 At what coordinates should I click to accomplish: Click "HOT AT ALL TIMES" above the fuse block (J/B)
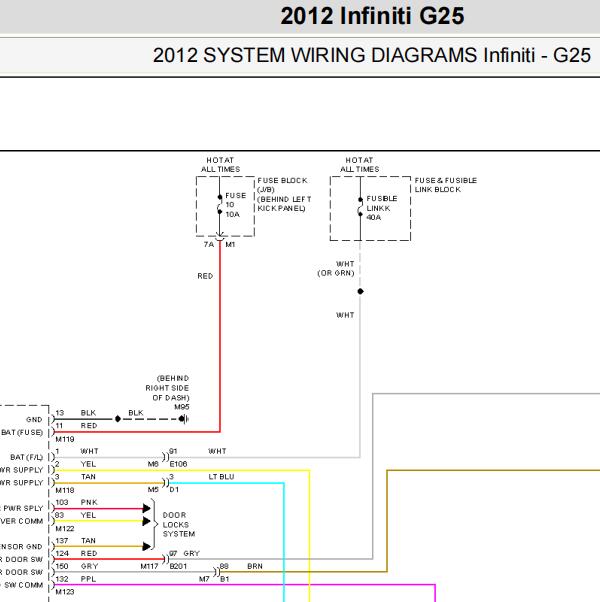tap(220, 165)
